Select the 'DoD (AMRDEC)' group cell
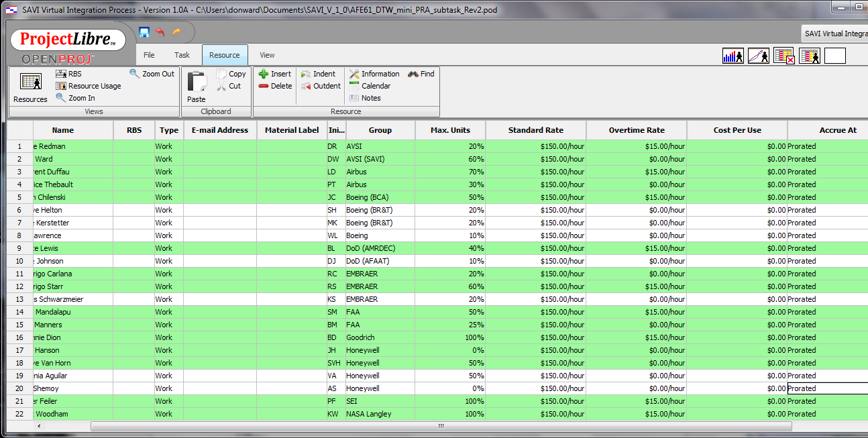This screenshot has width=868, height=438. [380, 248]
